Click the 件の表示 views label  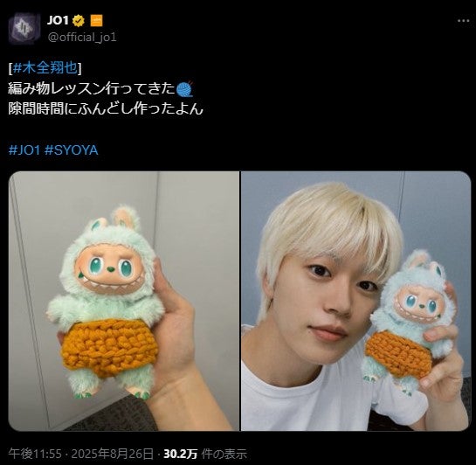[224, 454]
